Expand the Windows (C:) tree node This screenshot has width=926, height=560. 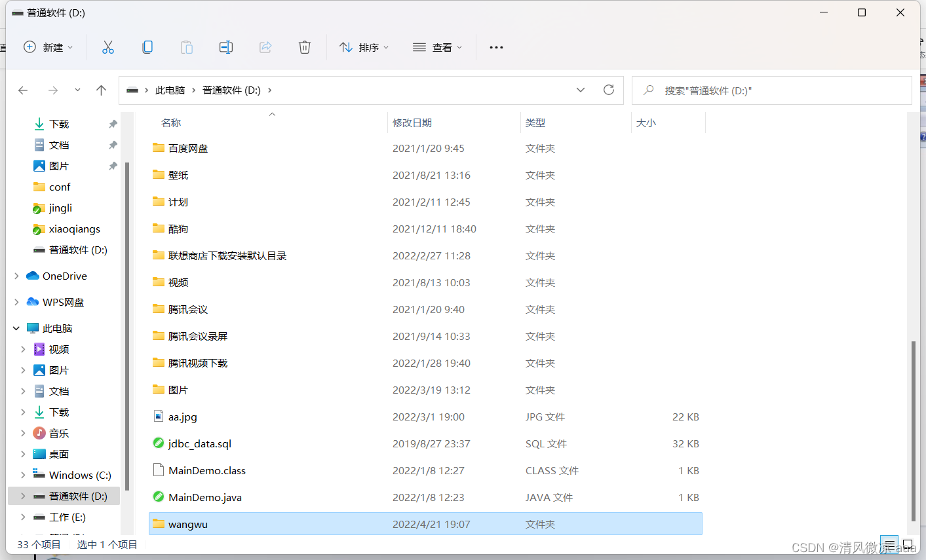23,476
